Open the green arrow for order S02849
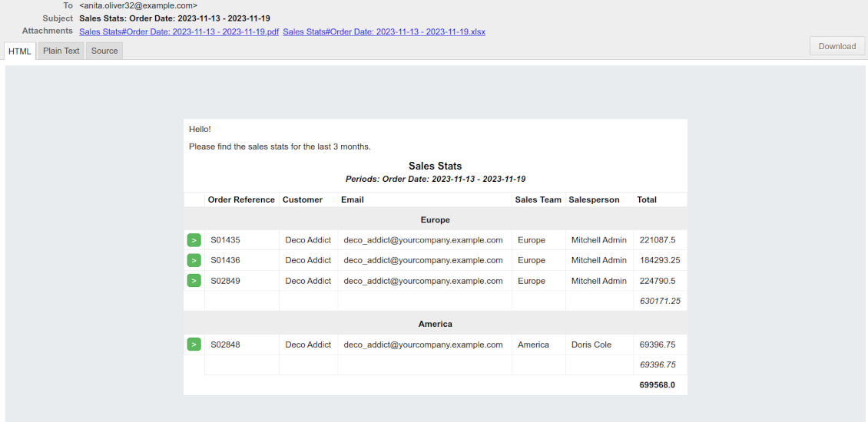 [x=194, y=280]
